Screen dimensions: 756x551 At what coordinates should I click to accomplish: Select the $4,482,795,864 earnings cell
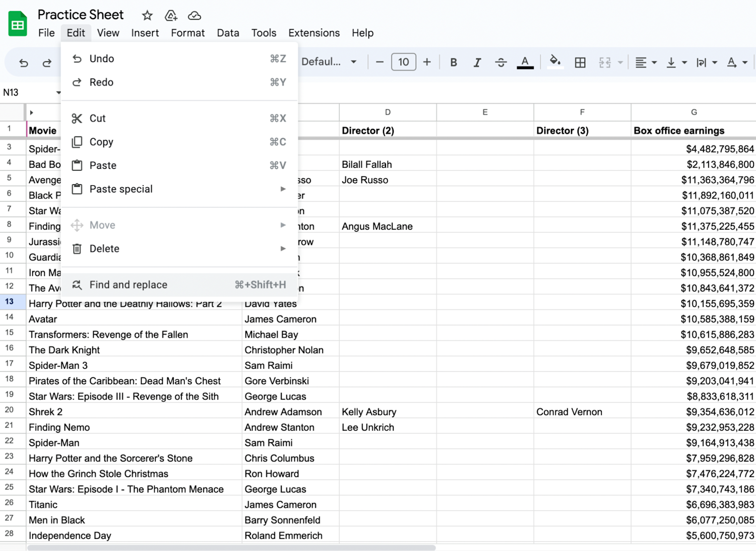[x=694, y=149]
